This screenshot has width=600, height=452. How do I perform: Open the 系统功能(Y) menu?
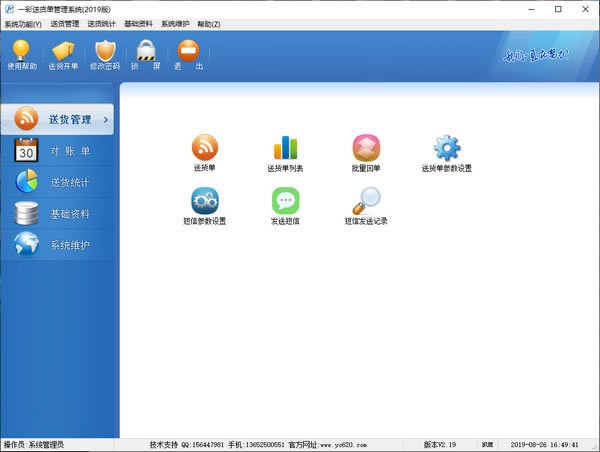(x=23, y=23)
